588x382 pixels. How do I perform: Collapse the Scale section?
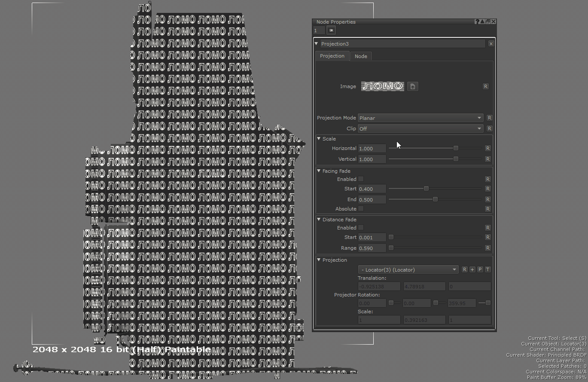coord(319,139)
